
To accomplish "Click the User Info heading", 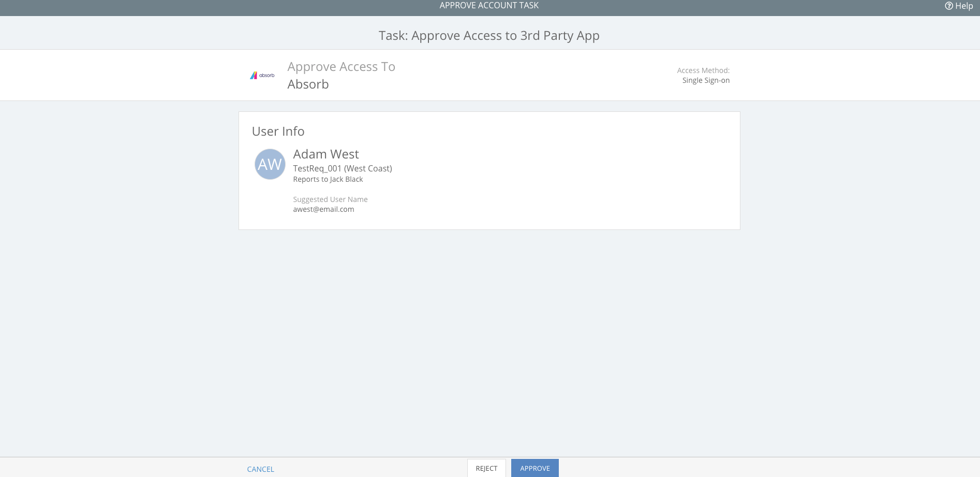I will 278,132.
